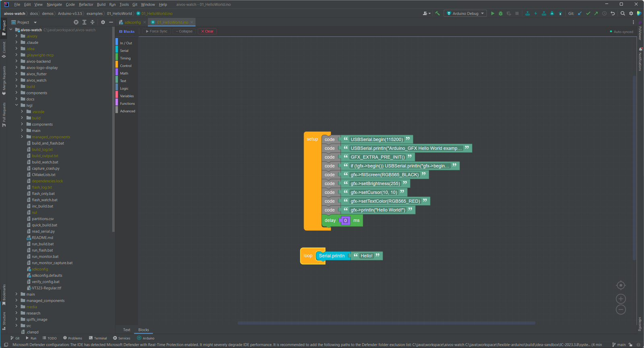The width and height of the screenshot is (644, 348).
Task: Expand the aivos-backend folder
Action: [x=17, y=61]
